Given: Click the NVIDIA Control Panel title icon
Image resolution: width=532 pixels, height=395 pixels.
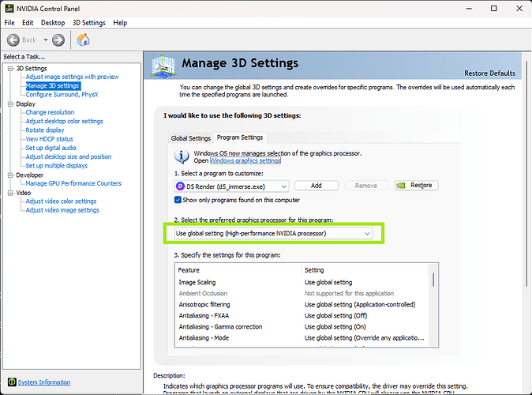Looking at the screenshot, I should (x=9, y=9).
